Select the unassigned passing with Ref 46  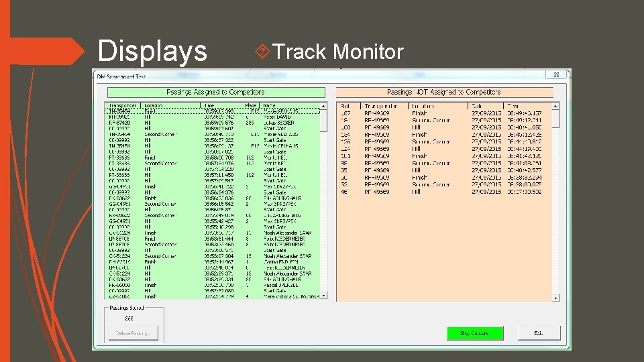tap(444, 192)
